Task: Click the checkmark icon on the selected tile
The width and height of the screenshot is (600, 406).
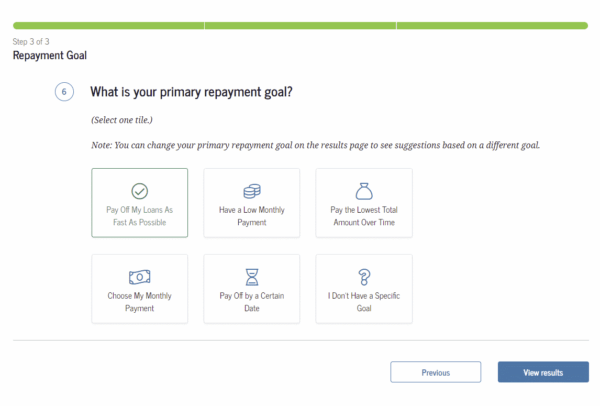Action: [140, 190]
